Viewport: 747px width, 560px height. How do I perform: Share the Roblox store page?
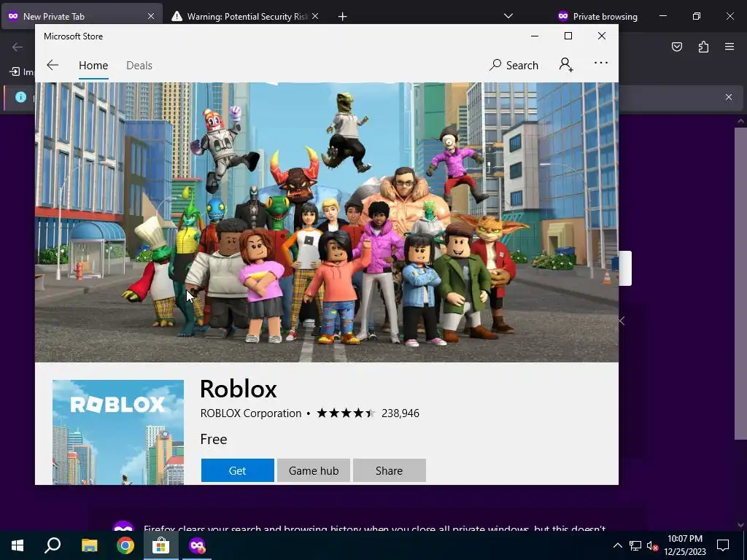click(x=390, y=470)
